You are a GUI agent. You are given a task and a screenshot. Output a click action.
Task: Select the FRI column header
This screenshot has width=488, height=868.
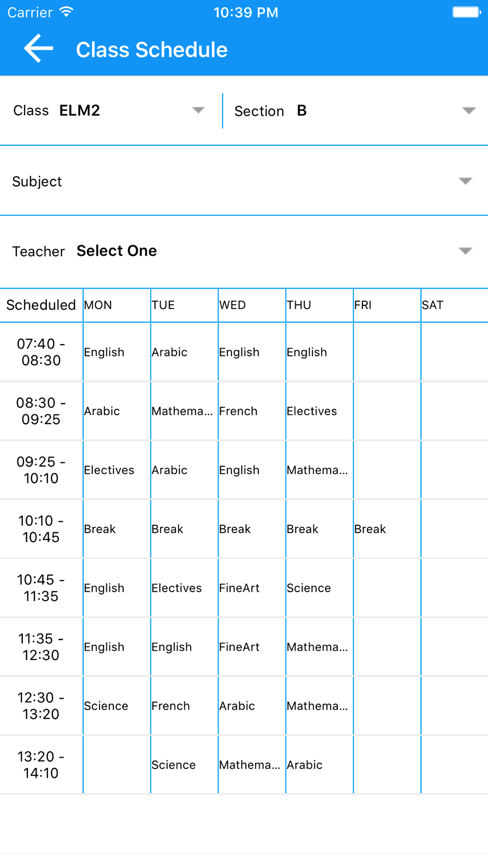click(387, 305)
